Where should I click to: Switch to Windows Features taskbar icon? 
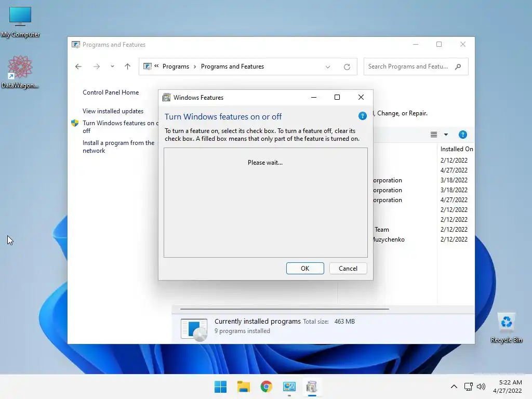312,387
